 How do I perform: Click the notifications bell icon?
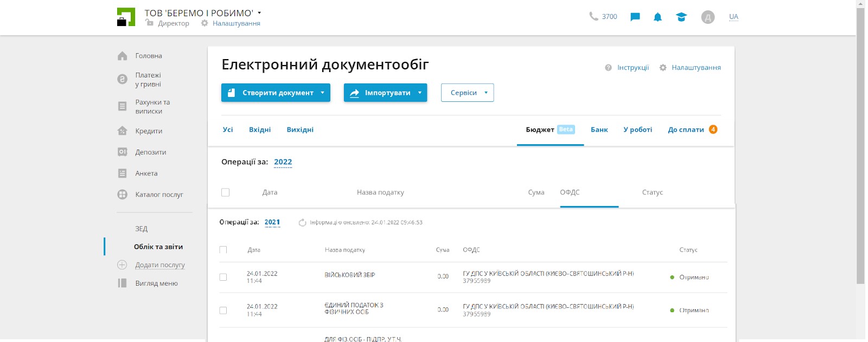(658, 17)
